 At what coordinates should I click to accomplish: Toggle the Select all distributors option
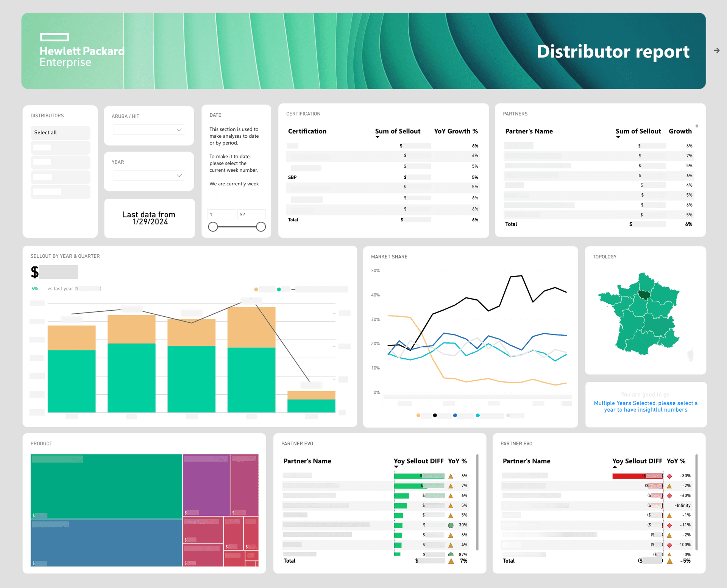point(60,132)
